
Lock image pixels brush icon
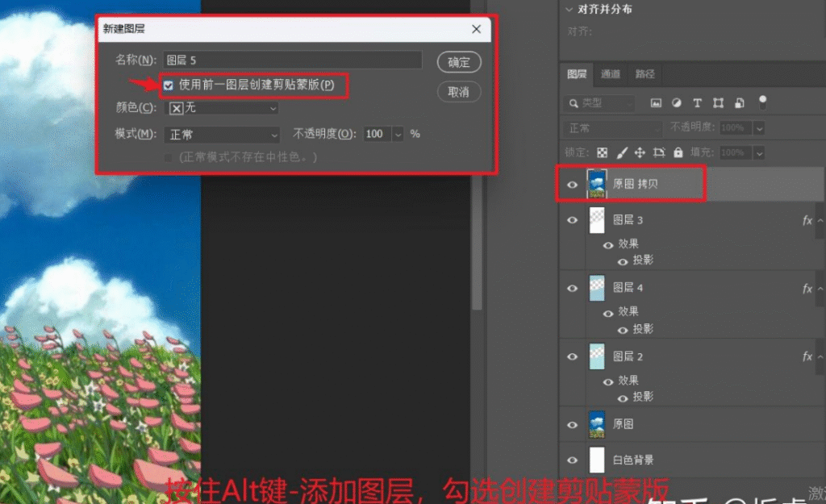point(622,152)
